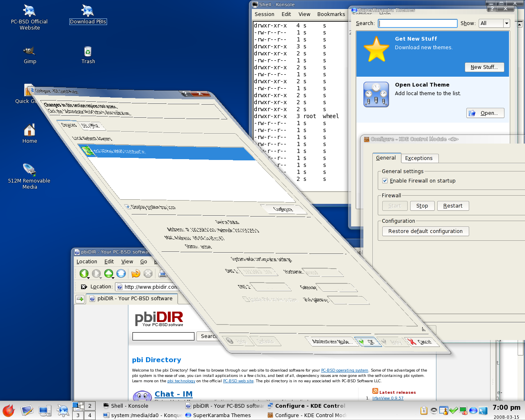Image resolution: width=525 pixels, height=420 pixels.
Task: Open Konqueror's Go menu
Action: coord(144,261)
